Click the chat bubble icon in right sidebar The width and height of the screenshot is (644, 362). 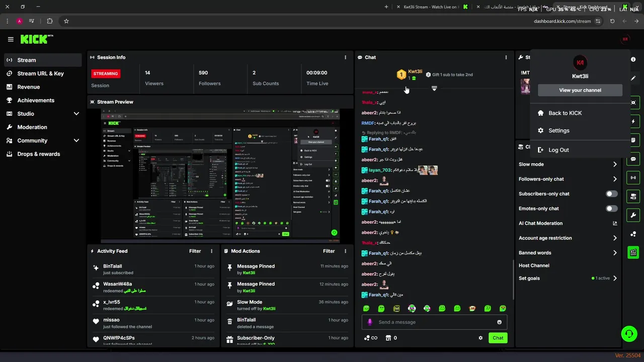click(x=633, y=159)
